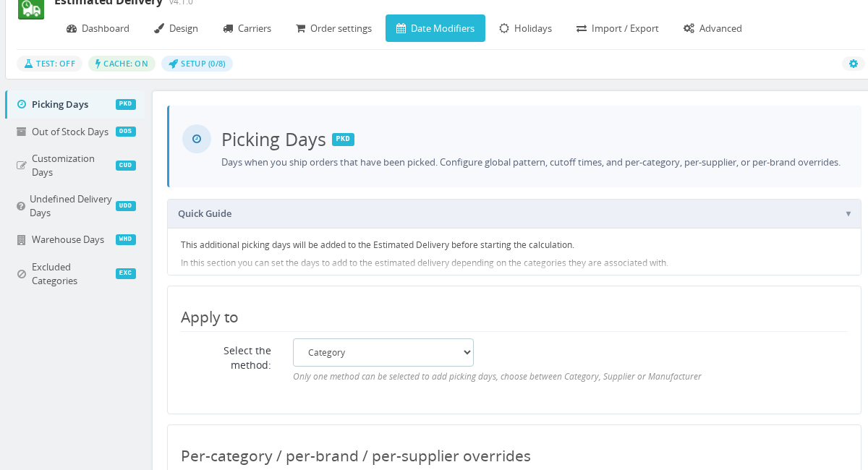The width and height of the screenshot is (868, 470).
Task: Click the WHD badge in sidebar
Action: click(x=126, y=239)
